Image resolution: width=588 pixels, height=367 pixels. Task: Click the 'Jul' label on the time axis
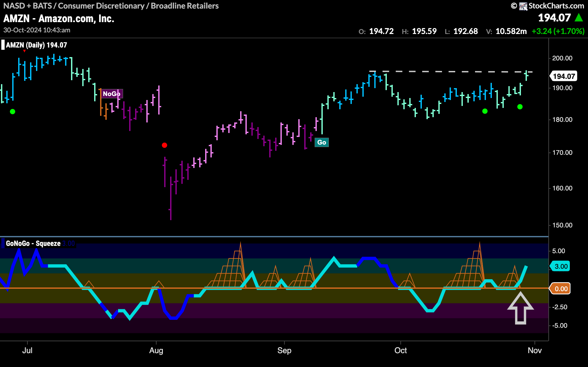click(27, 350)
